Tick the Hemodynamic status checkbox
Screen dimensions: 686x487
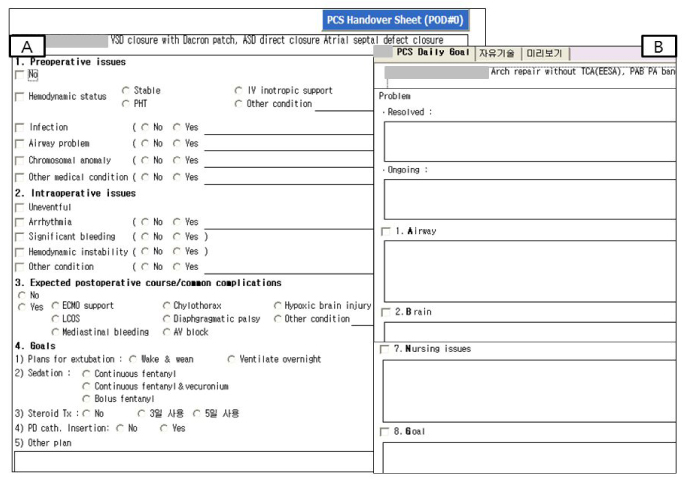20,97
